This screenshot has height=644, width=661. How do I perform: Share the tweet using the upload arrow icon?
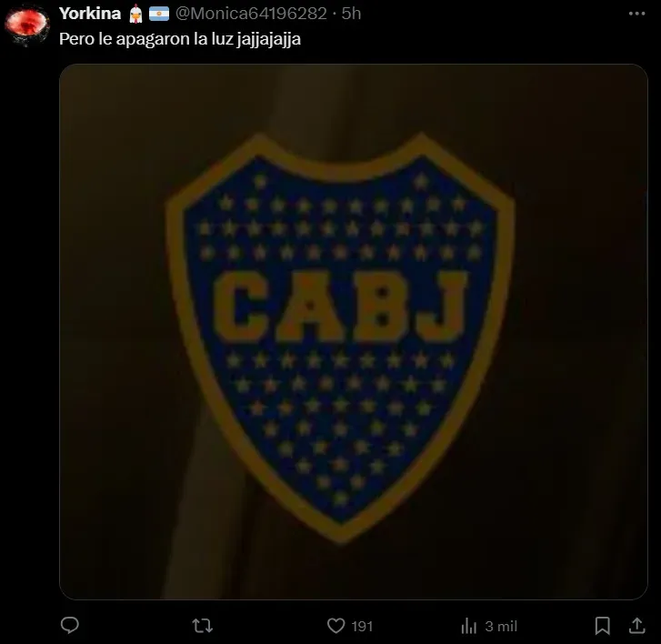637,626
